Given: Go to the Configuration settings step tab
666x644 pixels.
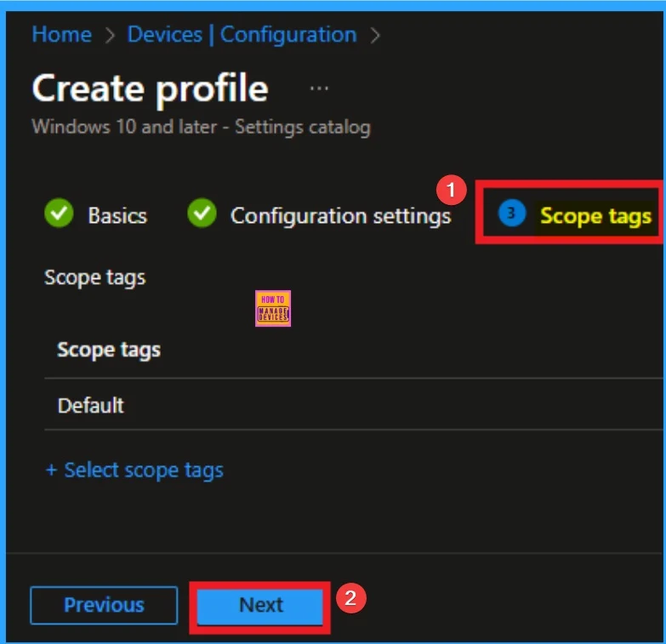Looking at the screenshot, I should 340,216.
